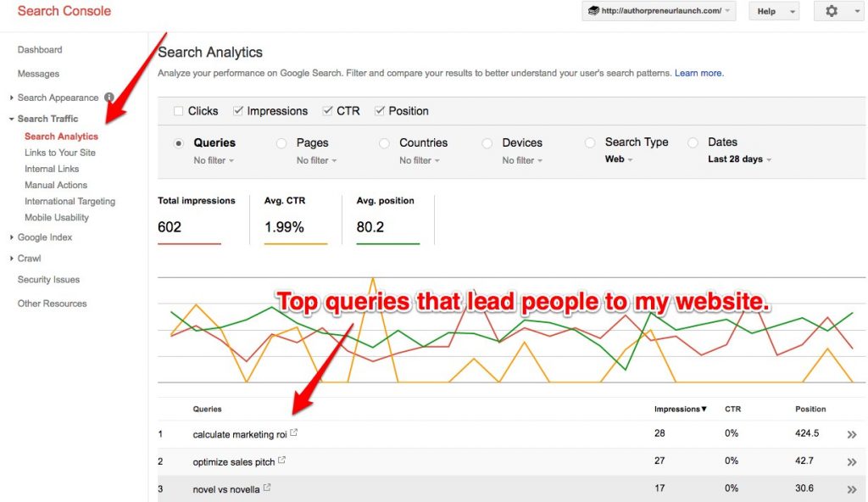Expand details arrows for calculate marketing roi row
Screen dimensions: 868x502
pyautogui.click(x=851, y=434)
